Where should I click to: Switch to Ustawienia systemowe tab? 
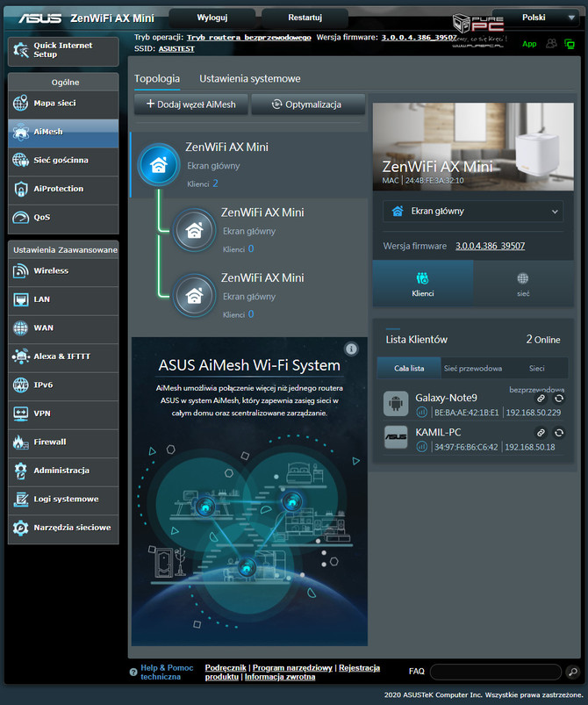coord(250,79)
